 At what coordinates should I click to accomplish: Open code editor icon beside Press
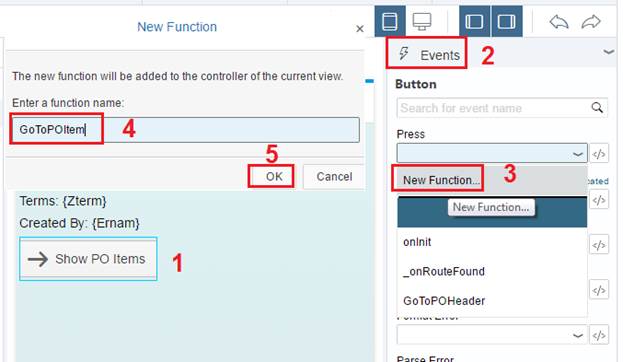(x=599, y=154)
